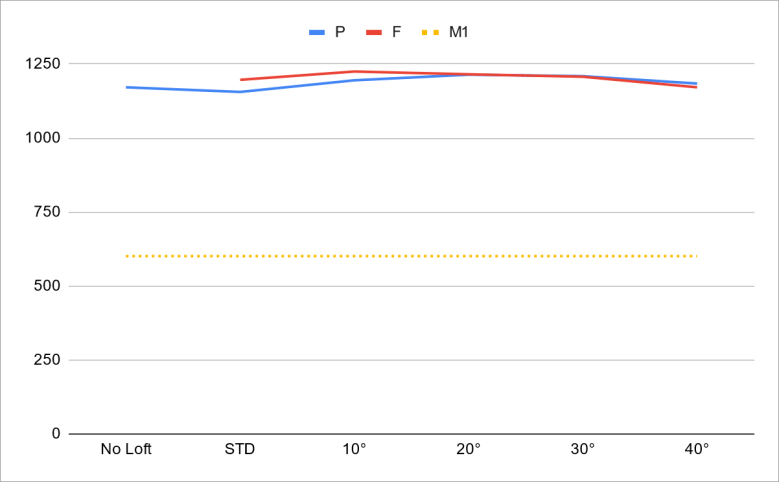
Task: Click the blue P legend color swatch
Action: [318, 33]
